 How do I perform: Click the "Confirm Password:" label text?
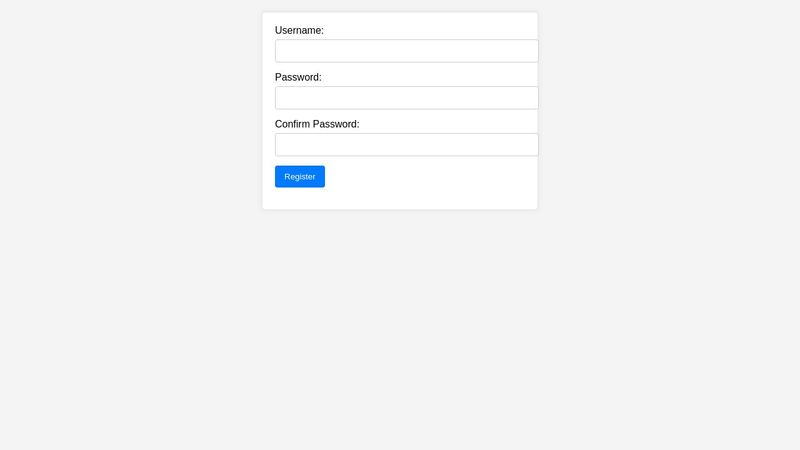(317, 124)
